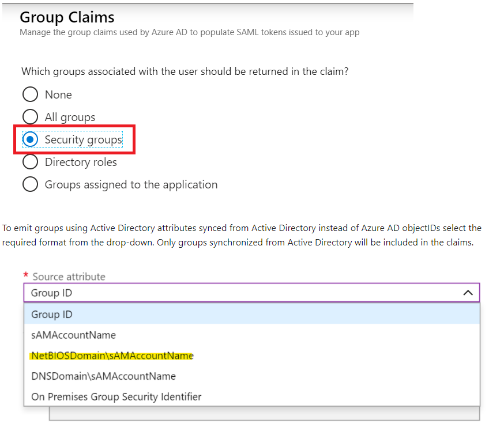The height and width of the screenshot is (435, 504).
Task: Click the input box below the dropdown list
Action: coord(264,413)
